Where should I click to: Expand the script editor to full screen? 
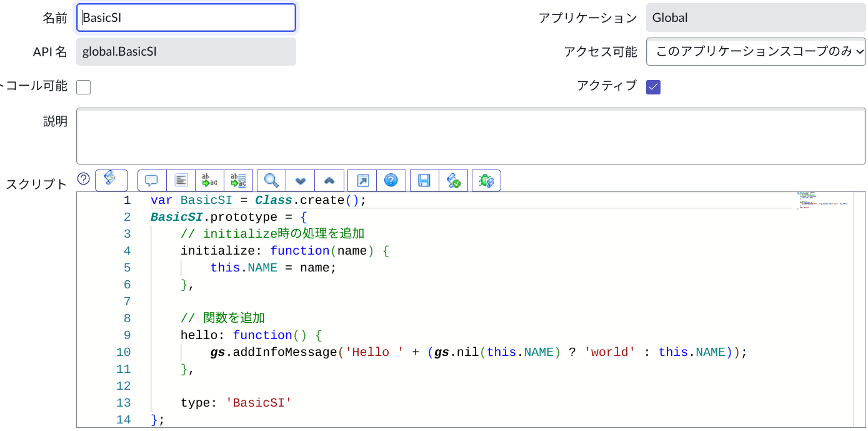(x=361, y=180)
